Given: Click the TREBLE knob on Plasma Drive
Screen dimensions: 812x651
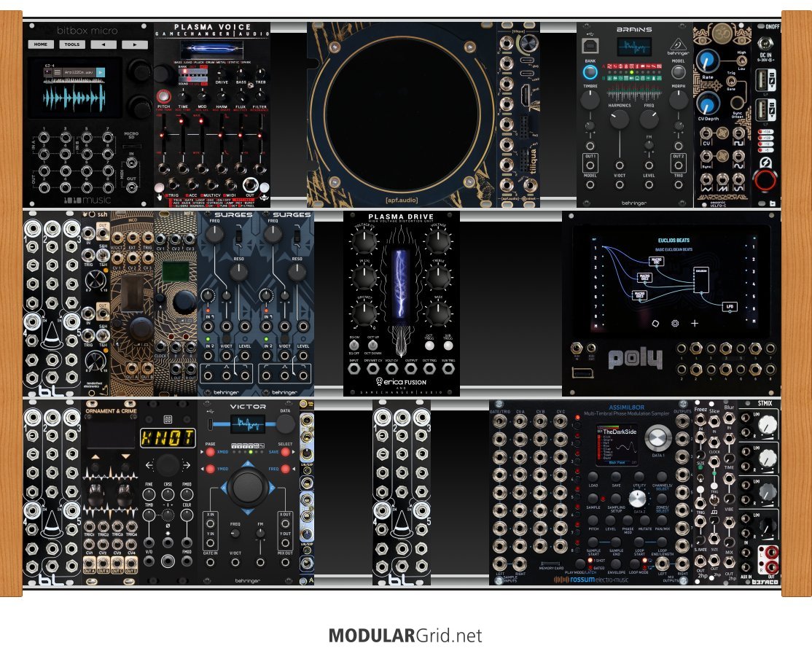Looking at the screenshot, I should pyautogui.click(x=438, y=277).
